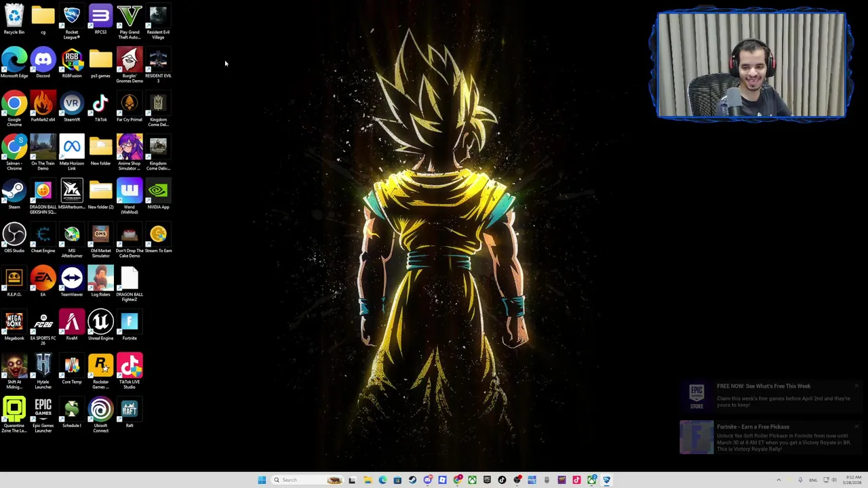The width and height of the screenshot is (868, 488).
Task: Open Resident Evil Village desktop shortcut
Action: [x=158, y=22]
